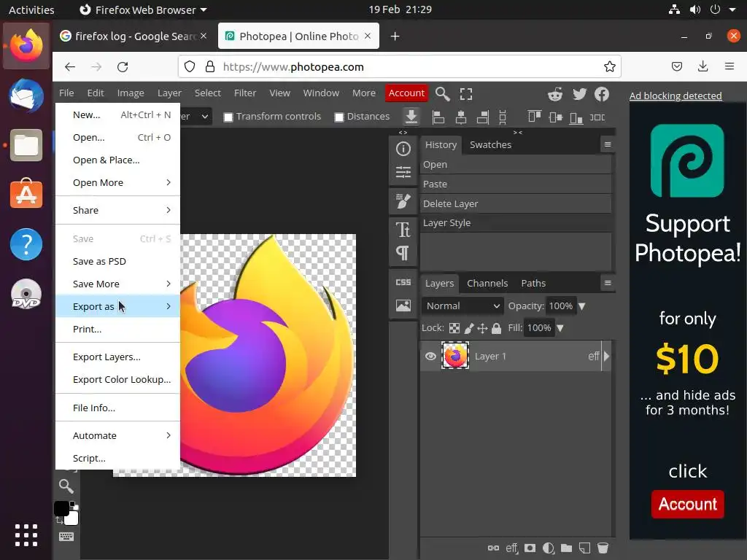Create a new folder in Layers panel
This screenshot has width=747, height=560.
pos(566,548)
